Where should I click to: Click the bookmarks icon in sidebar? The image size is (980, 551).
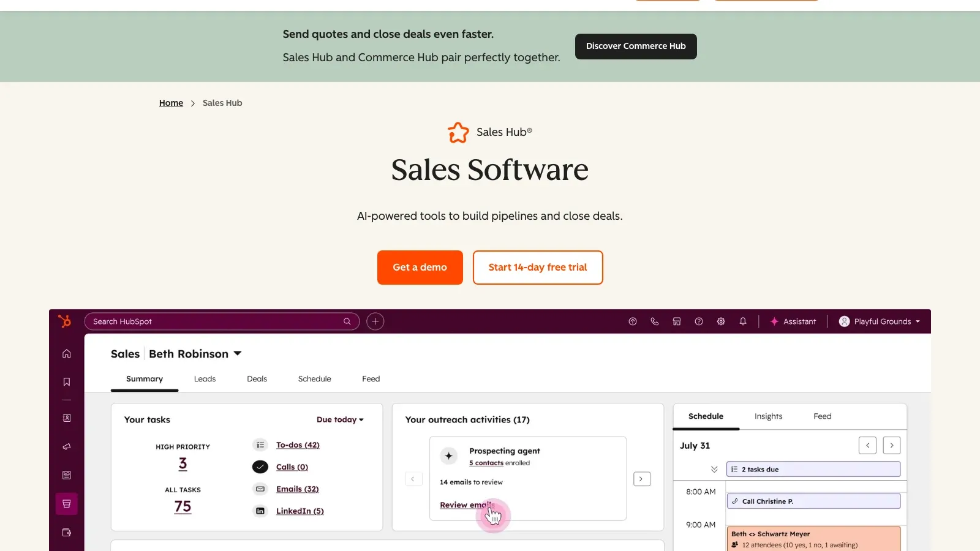click(x=67, y=382)
